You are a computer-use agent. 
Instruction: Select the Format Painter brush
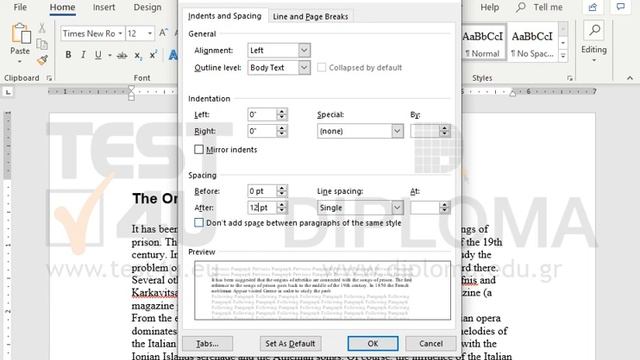42,60
